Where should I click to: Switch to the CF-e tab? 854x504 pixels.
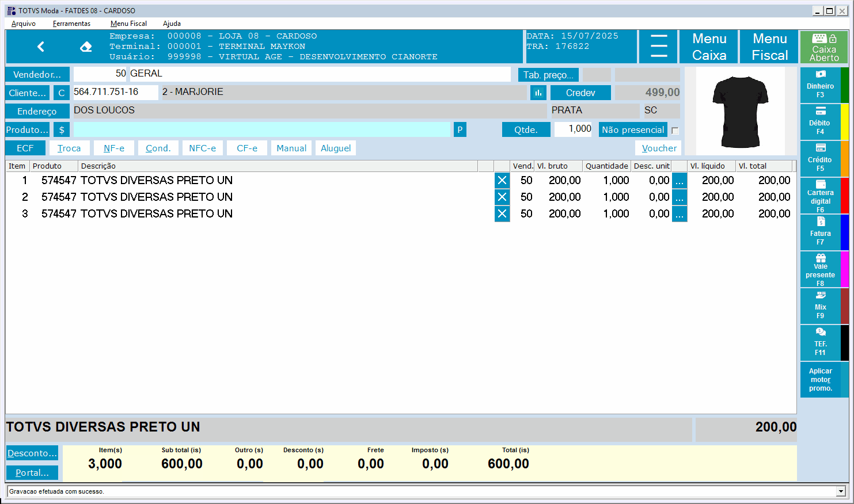pos(247,148)
